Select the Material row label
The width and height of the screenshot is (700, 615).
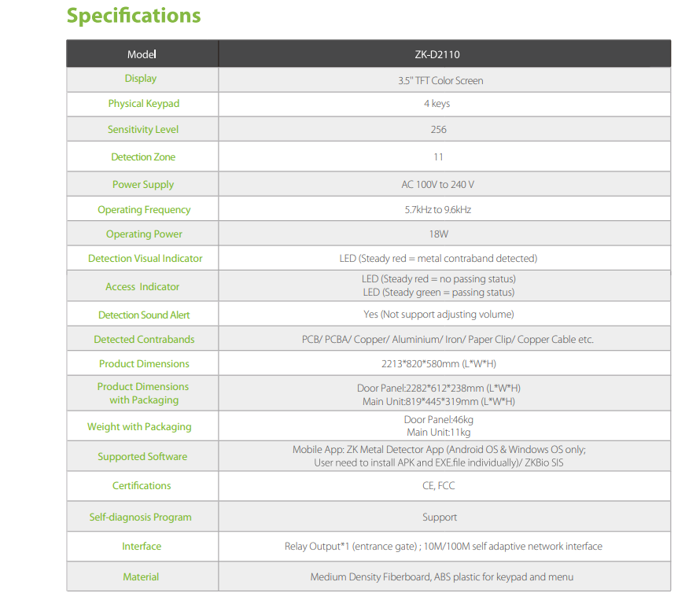pyautogui.click(x=141, y=577)
